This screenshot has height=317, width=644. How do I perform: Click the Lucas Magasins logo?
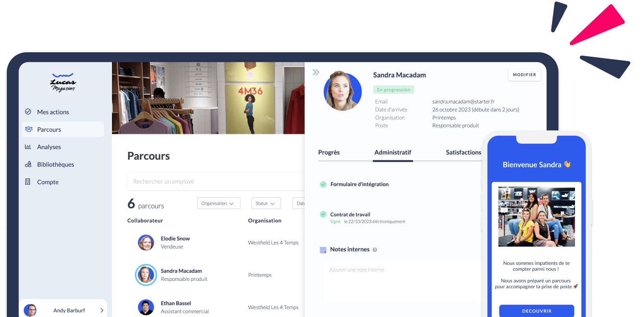pyautogui.click(x=63, y=83)
